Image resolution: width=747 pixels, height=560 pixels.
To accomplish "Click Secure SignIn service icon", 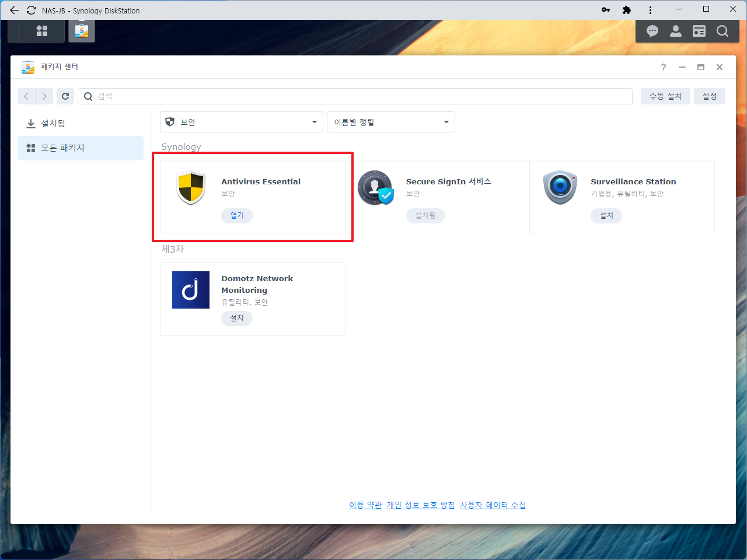I will pos(375,187).
